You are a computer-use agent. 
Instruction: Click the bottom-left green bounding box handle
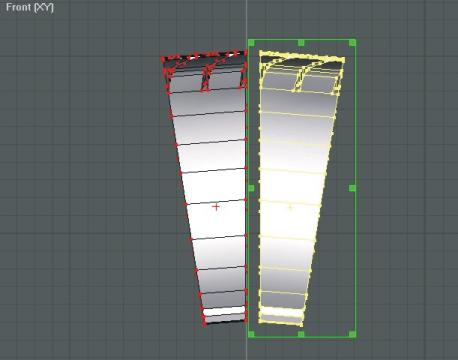point(251,334)
